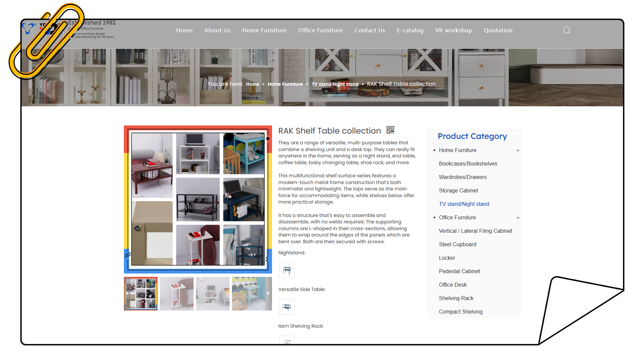
Task: Go to E-catalog page
Action: click(410, 30)
